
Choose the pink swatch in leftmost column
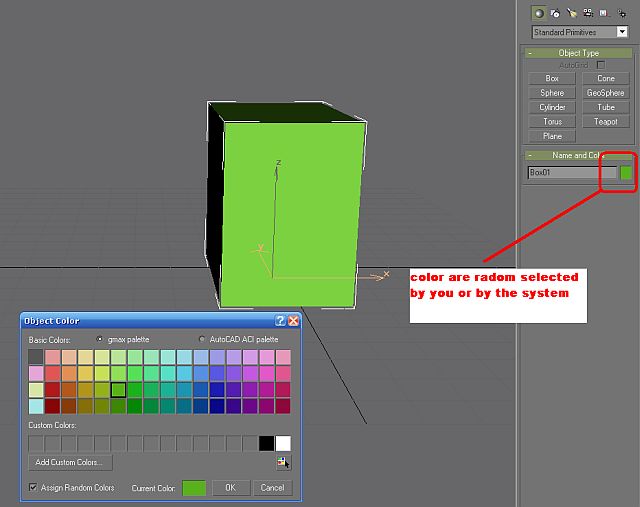(x=36, y=373)
